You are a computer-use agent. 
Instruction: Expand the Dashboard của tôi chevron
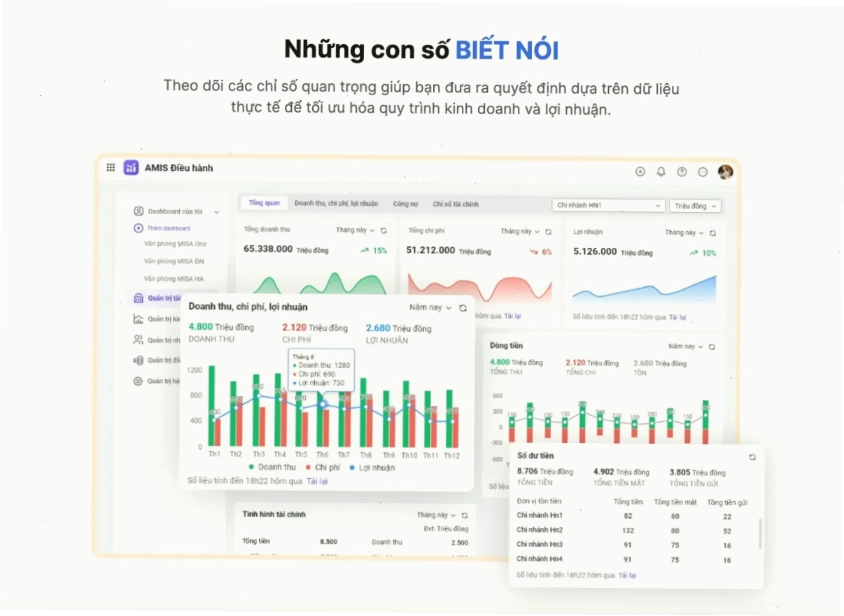click(x=216, y=211)
